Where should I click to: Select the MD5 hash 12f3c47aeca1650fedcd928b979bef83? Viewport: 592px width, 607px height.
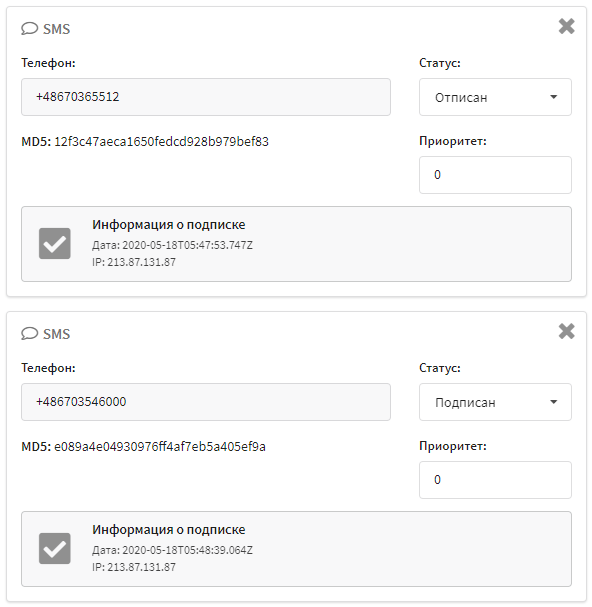(x=161, y=142)
